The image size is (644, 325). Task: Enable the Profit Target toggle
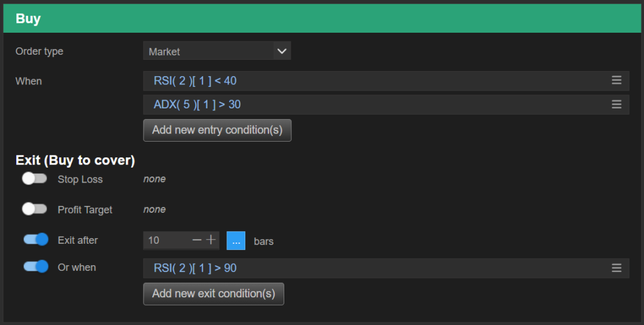coord(35,209)
